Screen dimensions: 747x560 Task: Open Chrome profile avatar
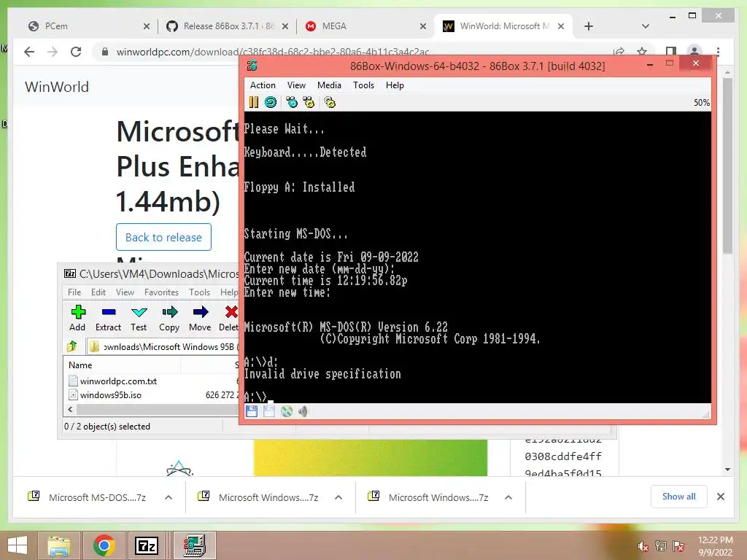pos(694,52)
